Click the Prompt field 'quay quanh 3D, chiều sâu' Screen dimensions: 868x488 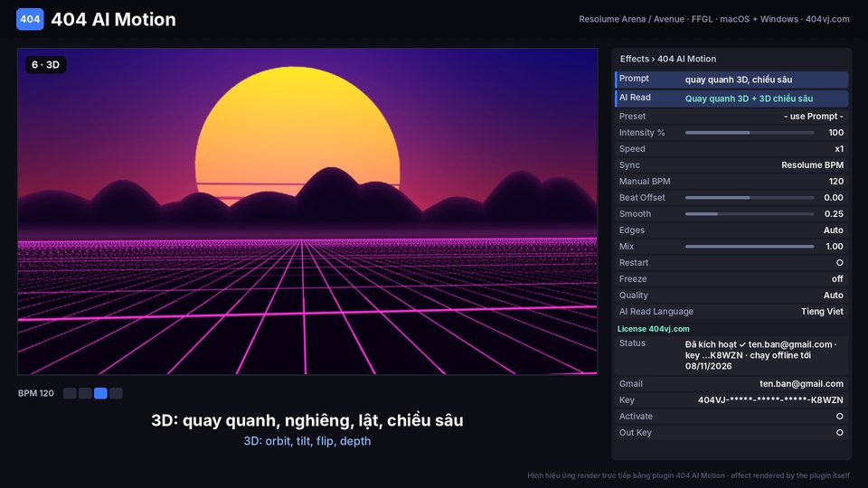coord(739,80)
